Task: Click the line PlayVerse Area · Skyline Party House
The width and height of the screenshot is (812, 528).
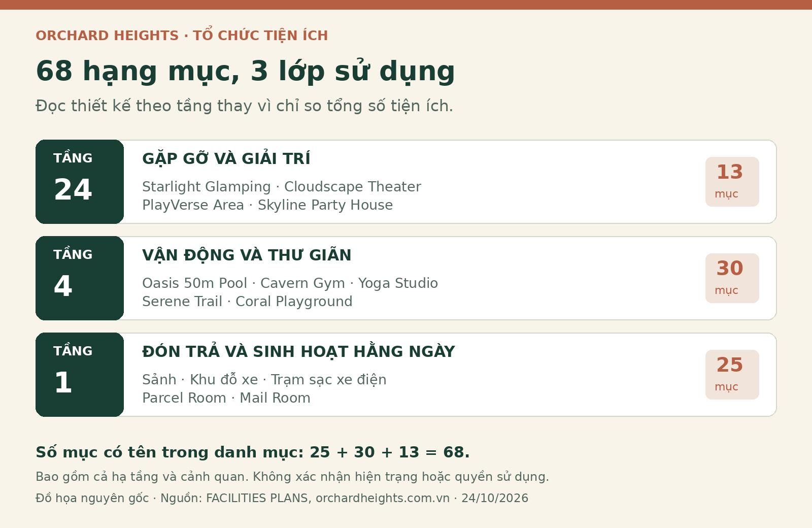Action: click(x=267, y=205)
